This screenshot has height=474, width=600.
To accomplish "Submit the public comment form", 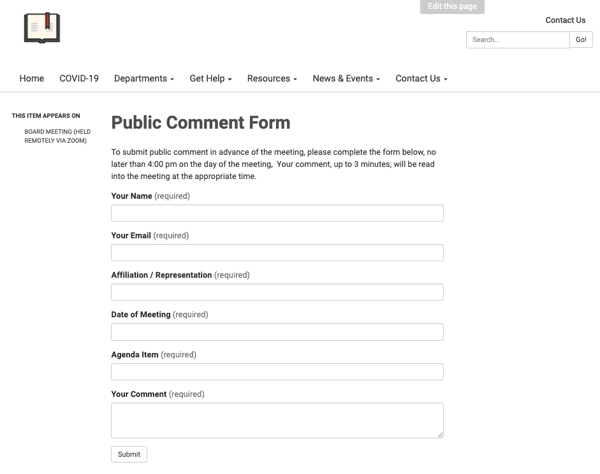I will click(x=129, y=454).
